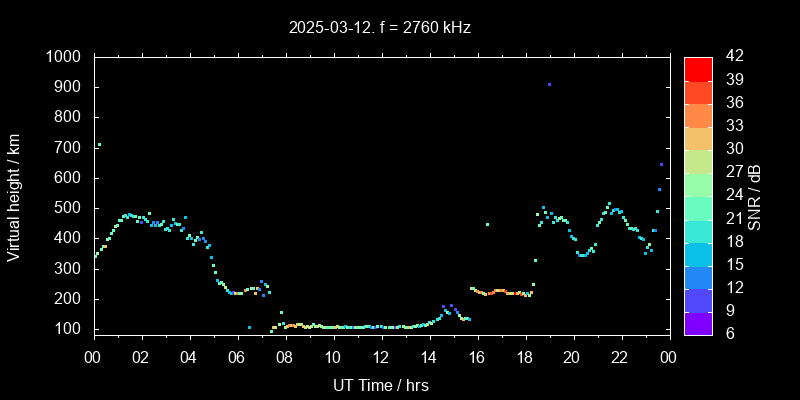Click the '1000' tick label on height axis
The height and width of the screenshot is (400, 800).
pyautogui.click(x=64, y=57)
